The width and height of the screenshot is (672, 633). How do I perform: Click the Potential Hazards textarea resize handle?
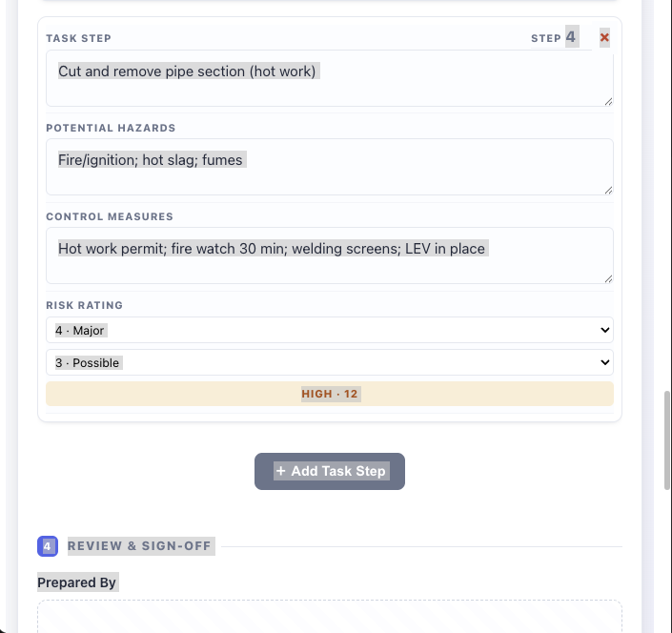608,191
